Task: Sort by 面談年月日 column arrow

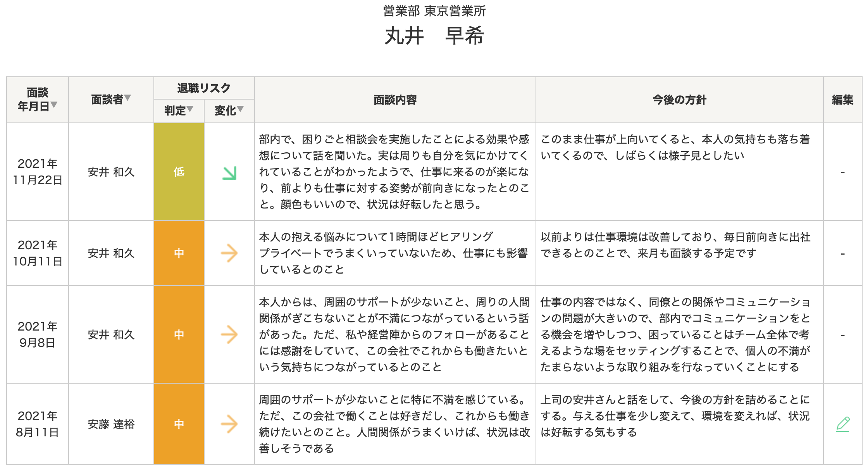Action: coord(54,105)
